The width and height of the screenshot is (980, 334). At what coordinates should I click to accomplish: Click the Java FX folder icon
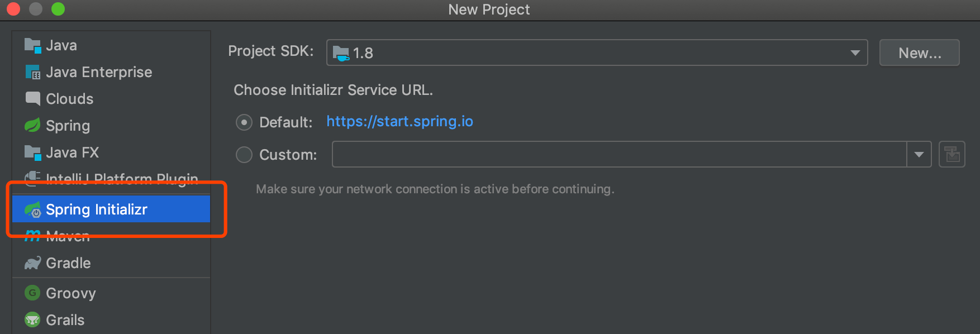33,152
